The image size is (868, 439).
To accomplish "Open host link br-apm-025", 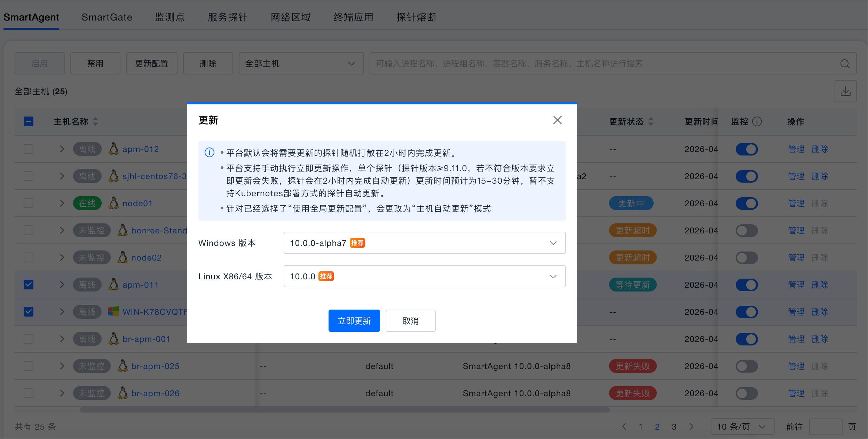I will [x=155, y=366].
